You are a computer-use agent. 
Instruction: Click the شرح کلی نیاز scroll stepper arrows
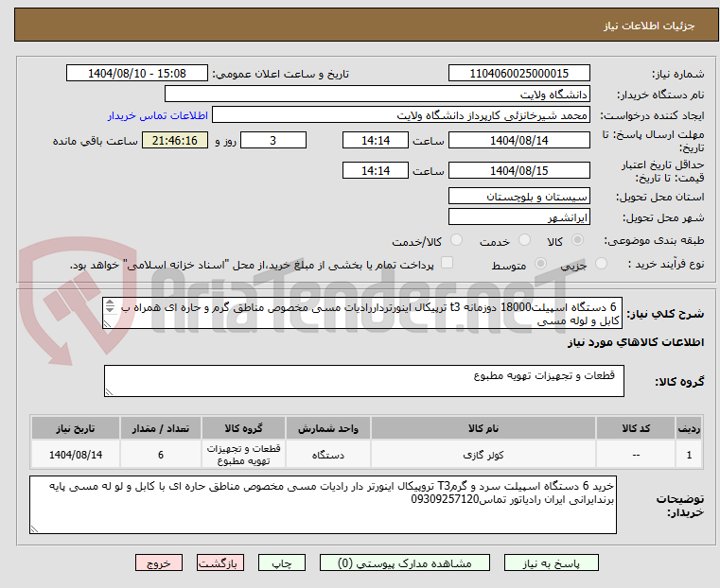pyautogui.click(x=110, y=306)
